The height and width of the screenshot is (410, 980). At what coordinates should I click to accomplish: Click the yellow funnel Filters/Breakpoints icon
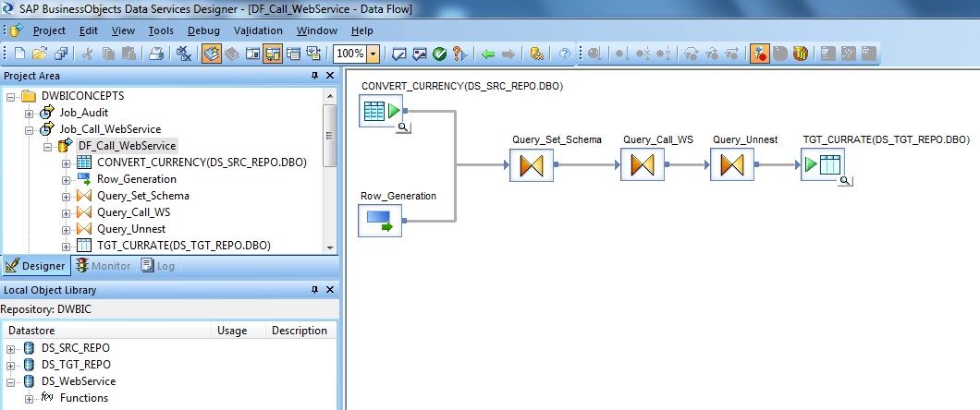click(801, 54)
